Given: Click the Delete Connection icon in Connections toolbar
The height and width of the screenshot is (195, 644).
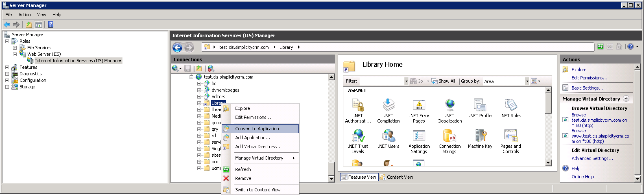Looking at the screenshot, I should [210, 68].
